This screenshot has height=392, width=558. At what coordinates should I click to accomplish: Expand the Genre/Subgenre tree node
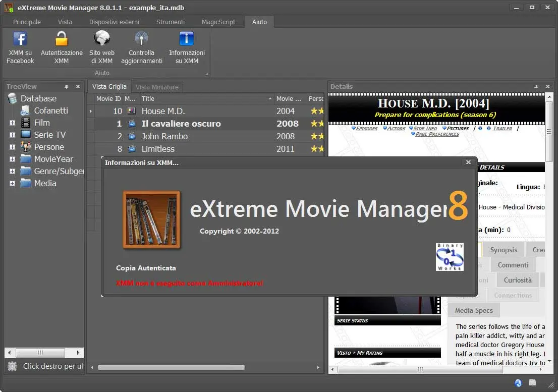click(x=12, y=171)
